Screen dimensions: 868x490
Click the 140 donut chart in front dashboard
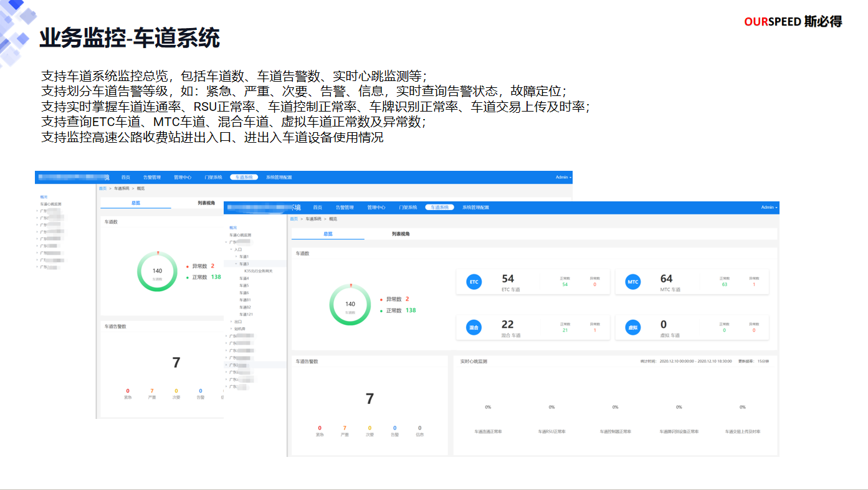(350, 305)
